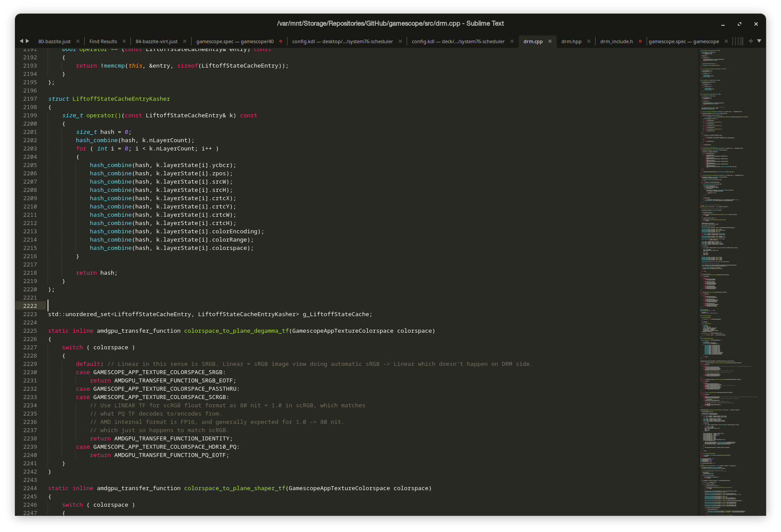781x532 pixels.
Task: Close the rightmost gamescope.spec — gamescope tab
Action: [x=726, y=41]
